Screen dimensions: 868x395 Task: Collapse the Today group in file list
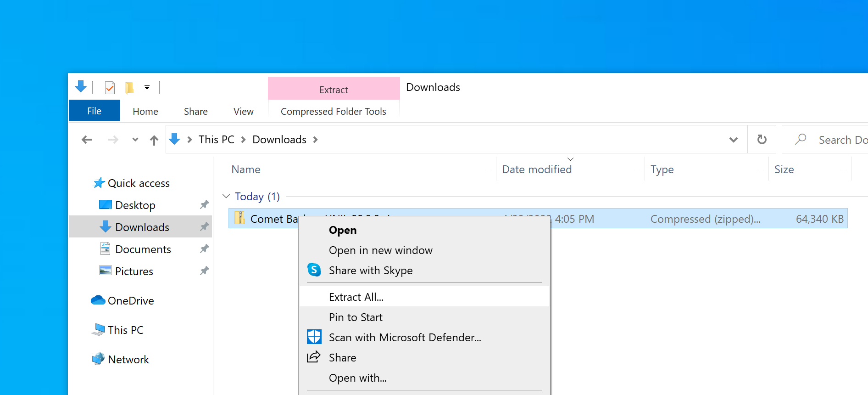226,197
